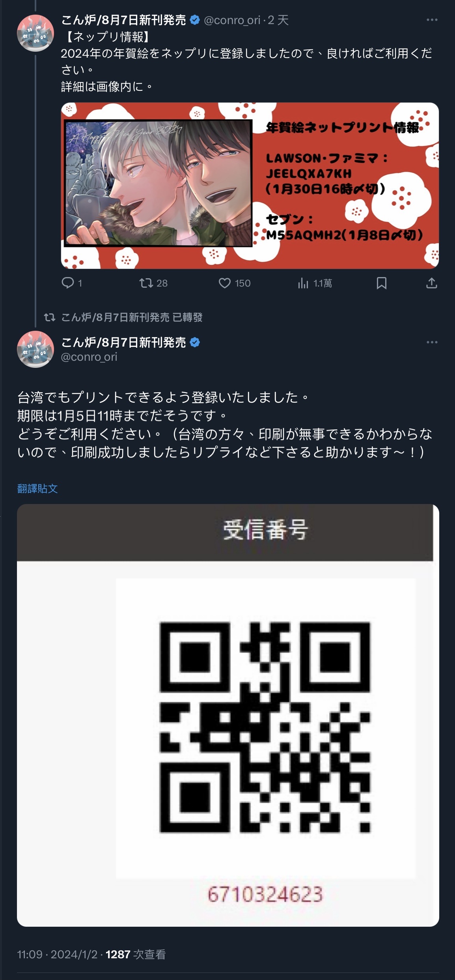Like the post with 150 hearts
The height and width of the screenshot is (980, 455).
point(224,283)
